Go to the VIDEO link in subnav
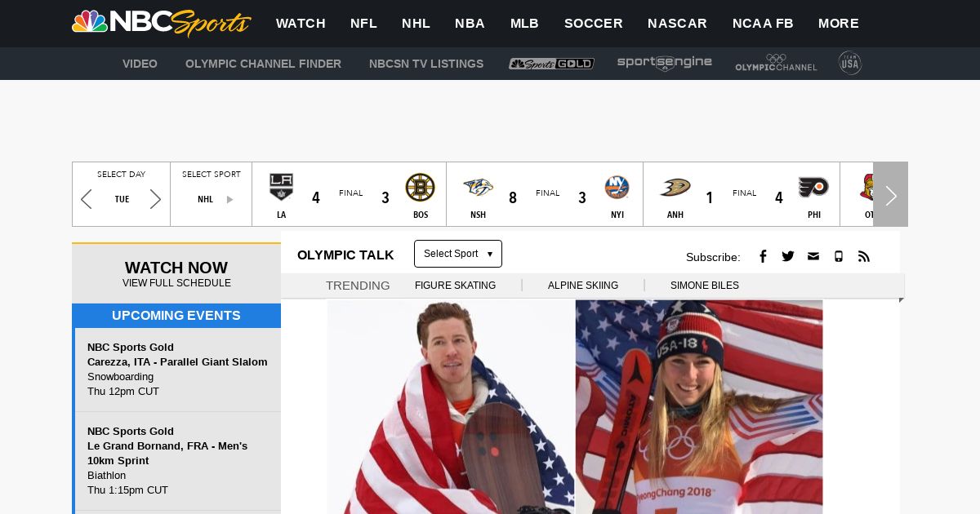Screen dimensions: 980x514 tap(140, 64)
